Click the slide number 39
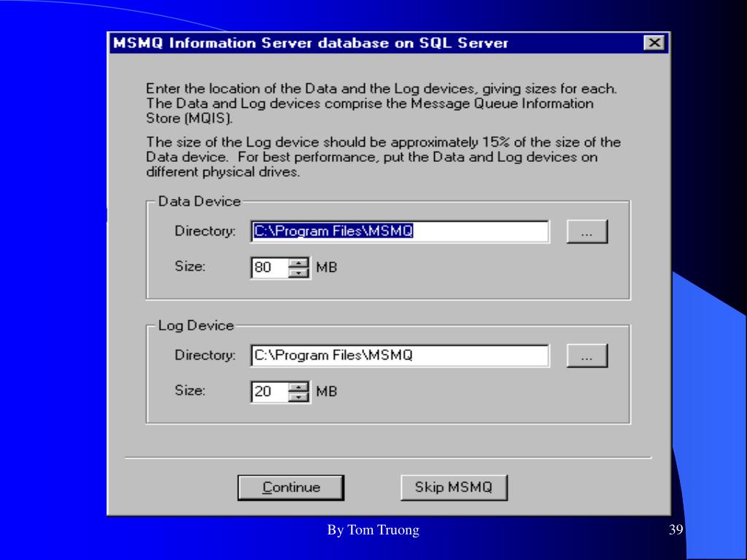The height and width of the screenshot is (560, 747). 676,530
